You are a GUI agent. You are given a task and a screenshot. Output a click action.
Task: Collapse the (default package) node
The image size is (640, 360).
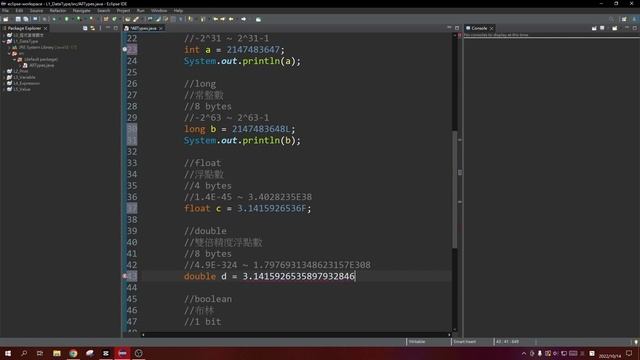pyautogui.click(x=15, y=60)
